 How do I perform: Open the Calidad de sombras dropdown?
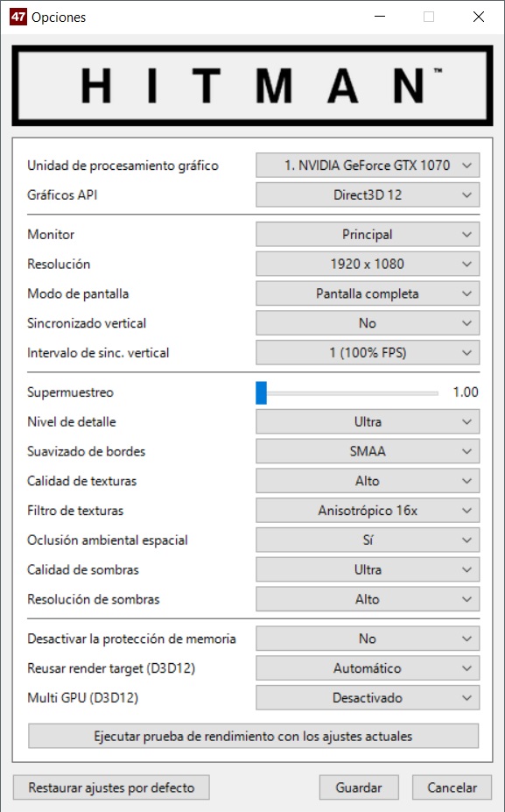tap(368, 569)
